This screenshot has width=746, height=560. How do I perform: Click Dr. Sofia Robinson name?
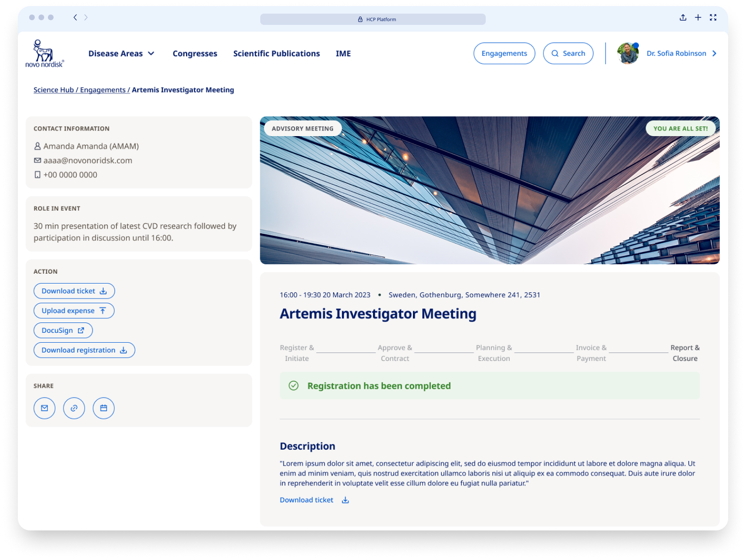pyautogui.click(x=676, y=54)
